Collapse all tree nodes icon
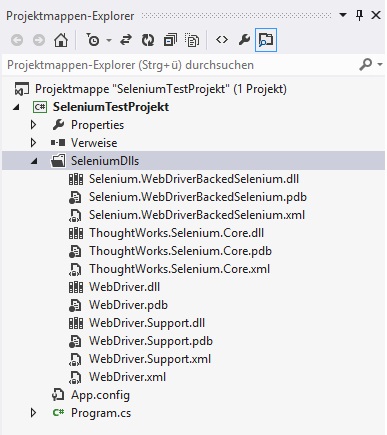Screen dimensions: 387x435 pyautogui.click(x=170, y=40)
